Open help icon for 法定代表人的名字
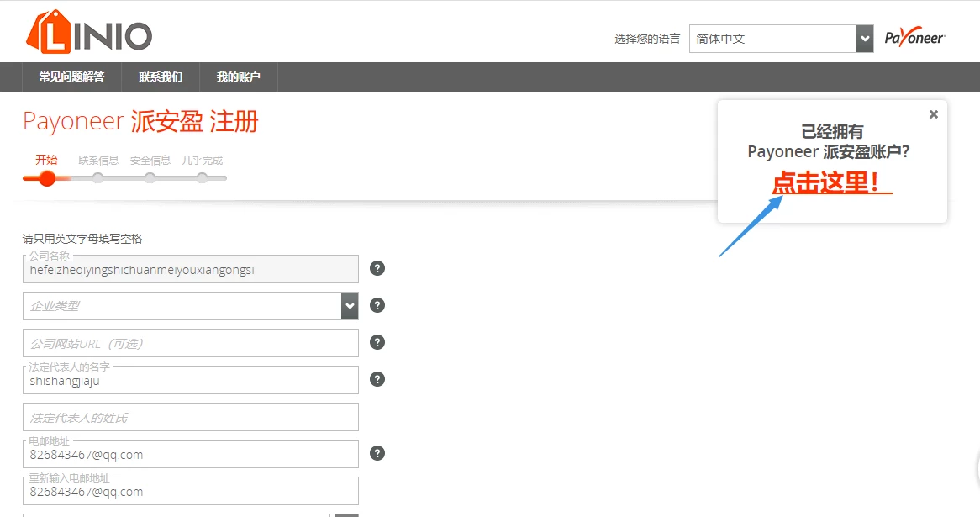Viewport: 980px width, 517px height. pyautogui.click(x=377, y=379)
